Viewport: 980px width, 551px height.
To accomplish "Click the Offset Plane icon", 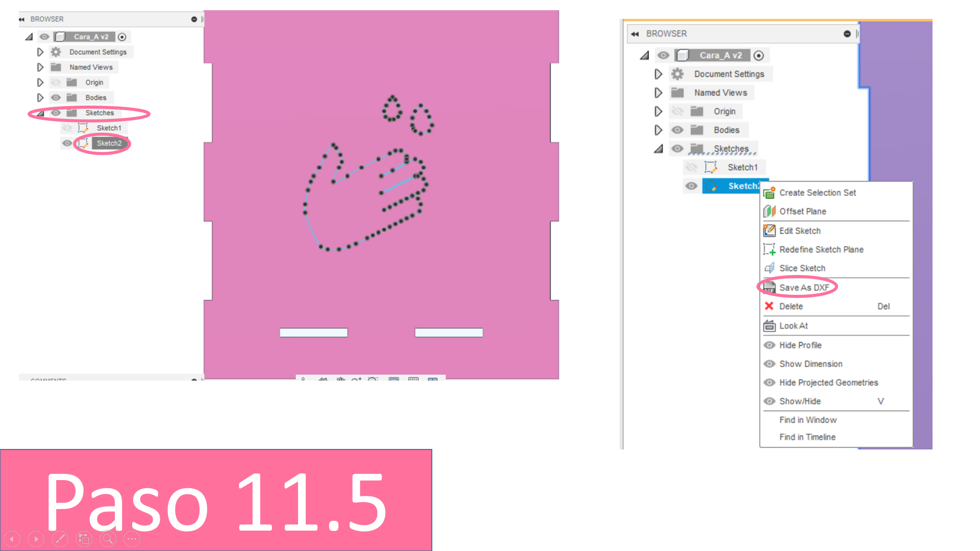I will pos(769,211).
